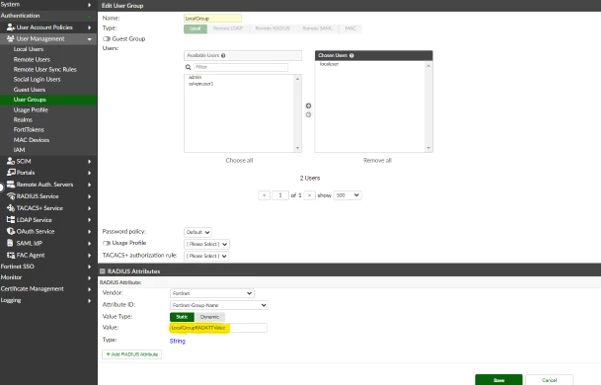This screenshot has height=385, width=601.
Task: Select Local group type
Action: tap(195, 29)
